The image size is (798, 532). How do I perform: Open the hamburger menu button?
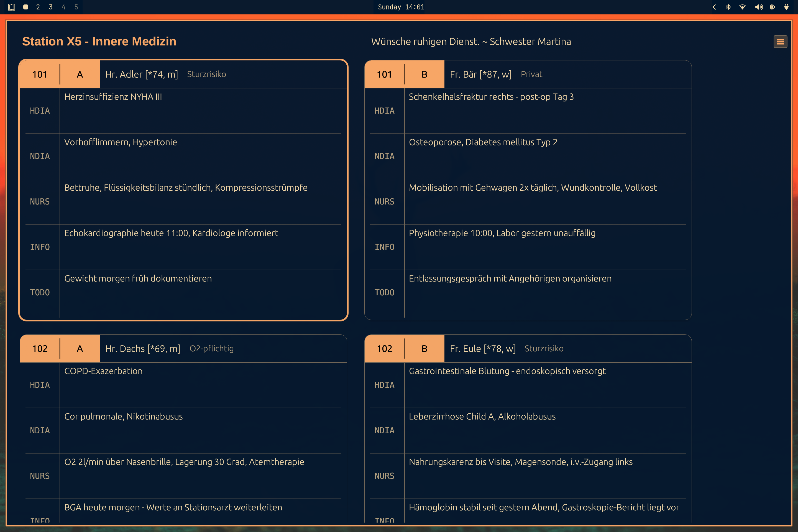(x=780, y=42)
